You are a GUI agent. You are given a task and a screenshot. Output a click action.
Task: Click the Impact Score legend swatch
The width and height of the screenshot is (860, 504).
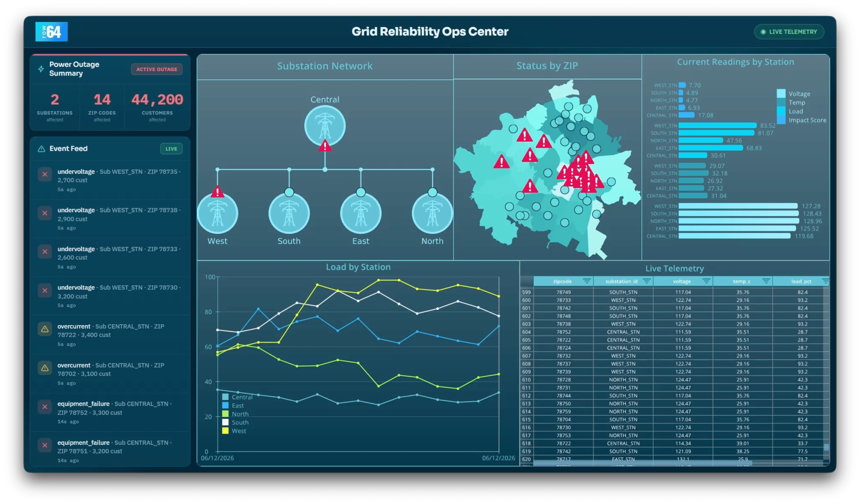pyautogui.click(x=781, y=120)
